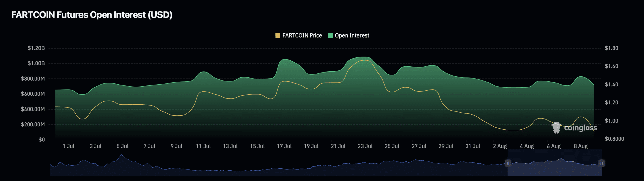Image resolution: width=644 pixels, height=181 pixels.
Task: Click the tallest spike in the minimap overview
Action: tap(122, 155)
